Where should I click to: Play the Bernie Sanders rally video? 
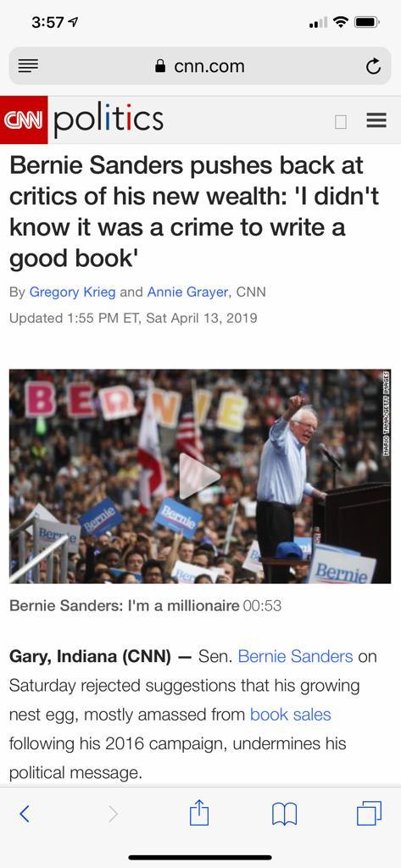(x=199, y=476)
